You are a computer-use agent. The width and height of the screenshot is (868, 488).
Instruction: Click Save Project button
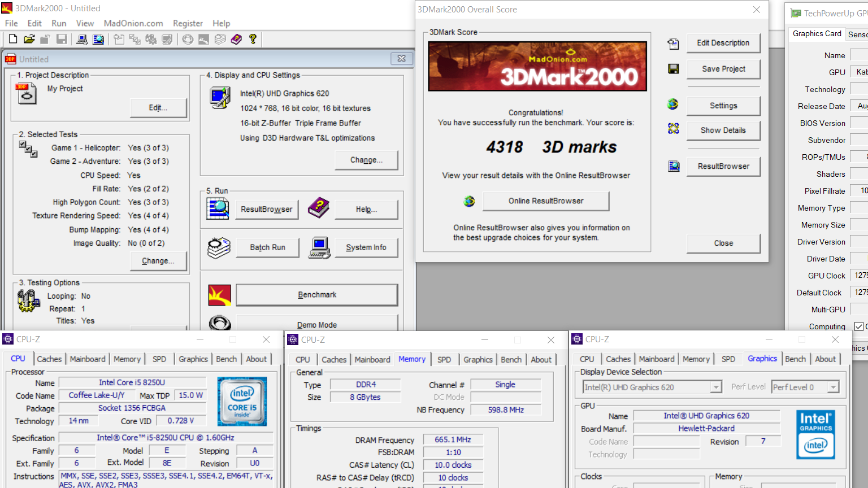click(723, 69)
